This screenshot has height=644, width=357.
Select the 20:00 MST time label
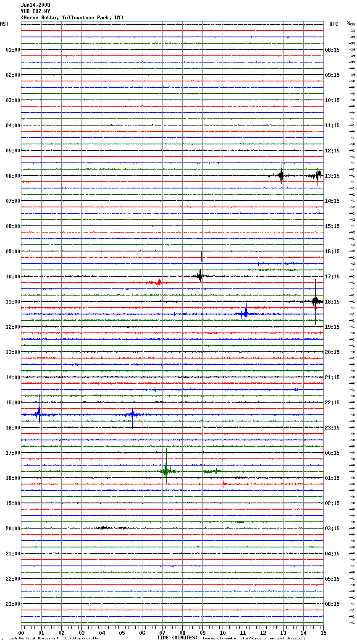[13, 529]
